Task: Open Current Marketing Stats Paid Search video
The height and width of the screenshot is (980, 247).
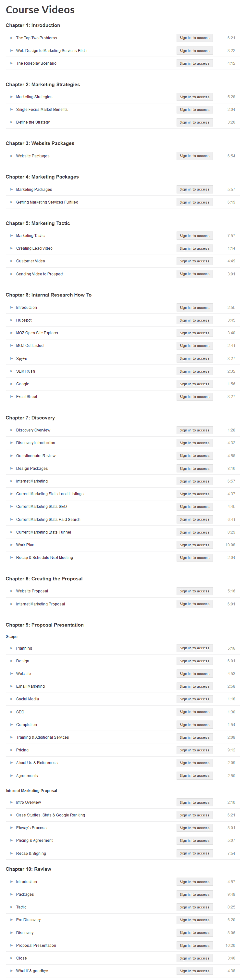Action: (48, 519)
